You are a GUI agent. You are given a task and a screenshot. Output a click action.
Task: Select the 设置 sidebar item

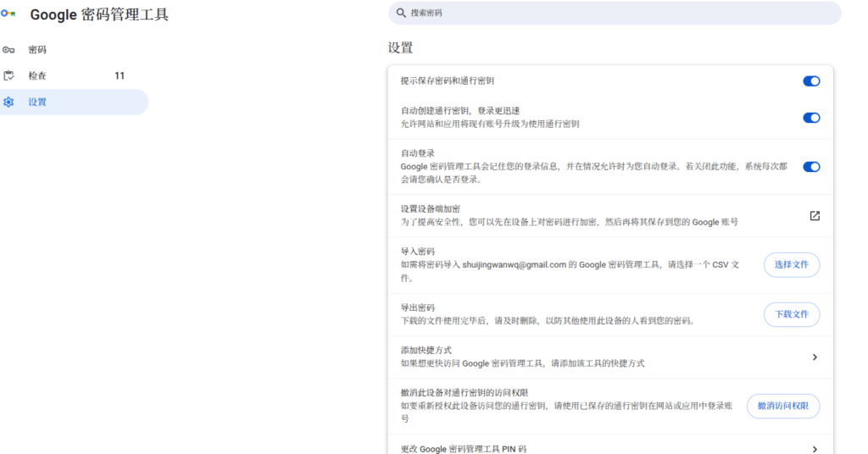75,102
